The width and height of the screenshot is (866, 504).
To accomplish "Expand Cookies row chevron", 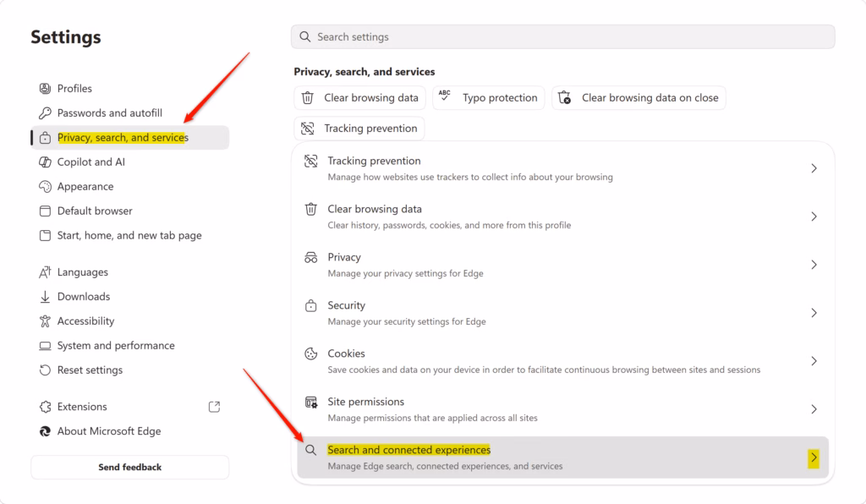I will tap(814, 361).
